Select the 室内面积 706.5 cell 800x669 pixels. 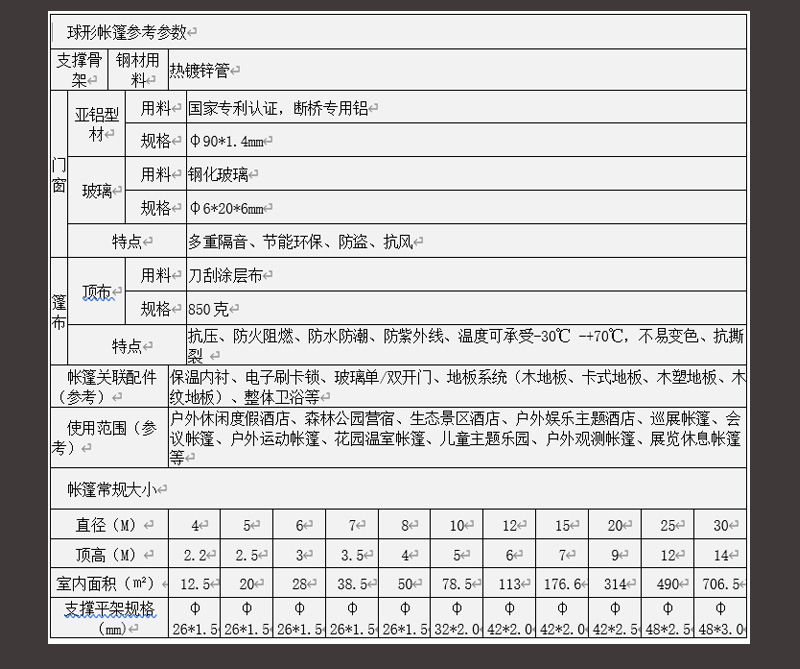718,582
